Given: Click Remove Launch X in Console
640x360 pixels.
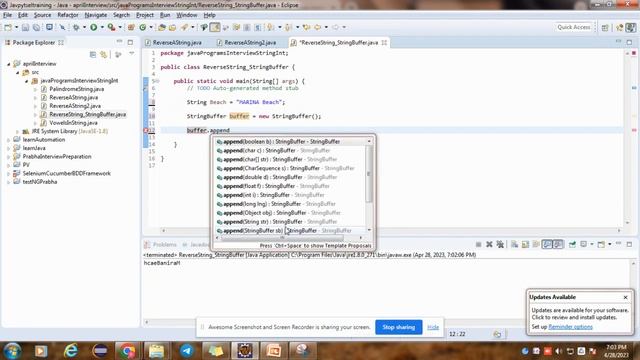Looking at the screenshot, I should click(x=489, y=244).
